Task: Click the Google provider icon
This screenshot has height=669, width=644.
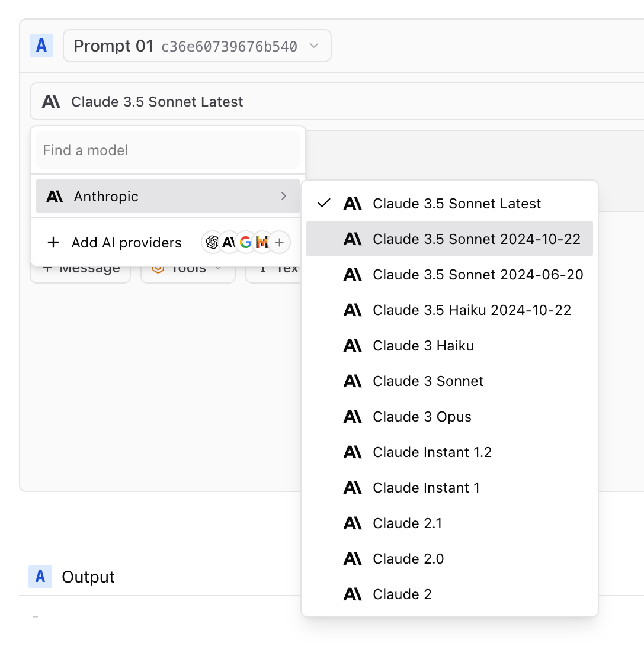Action: coord(245,242)
